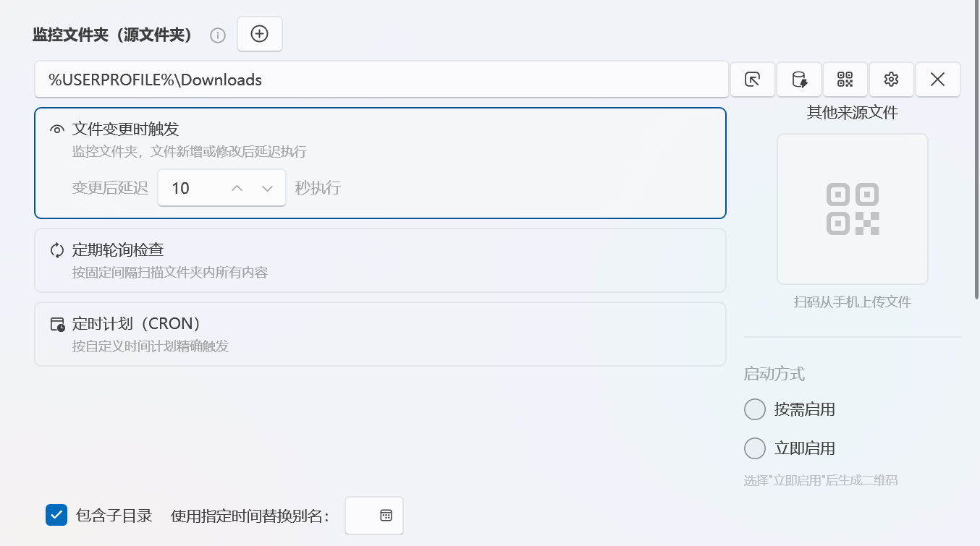Toggle the 包含子目录 checkbox
The image size is (980, 546).
[56, 515]
